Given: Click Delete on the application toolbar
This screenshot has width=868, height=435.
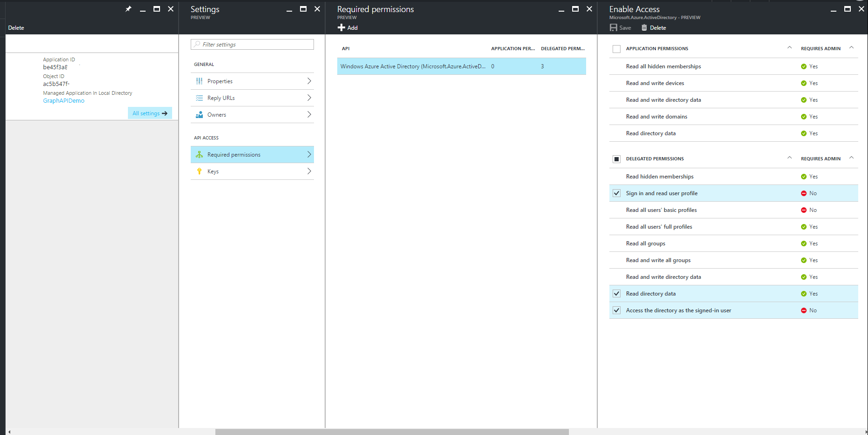Looking at the screenshot, I should click(x=16, y=27).
